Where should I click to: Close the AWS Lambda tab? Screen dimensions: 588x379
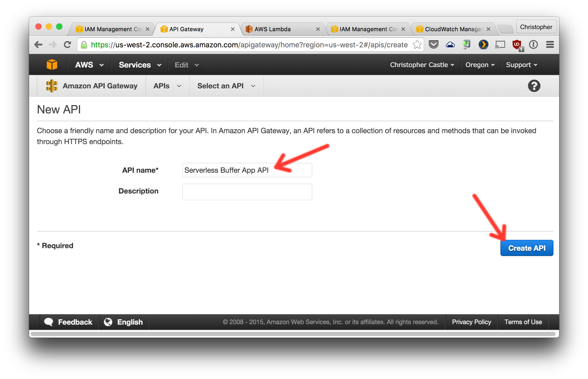[318, 29]
